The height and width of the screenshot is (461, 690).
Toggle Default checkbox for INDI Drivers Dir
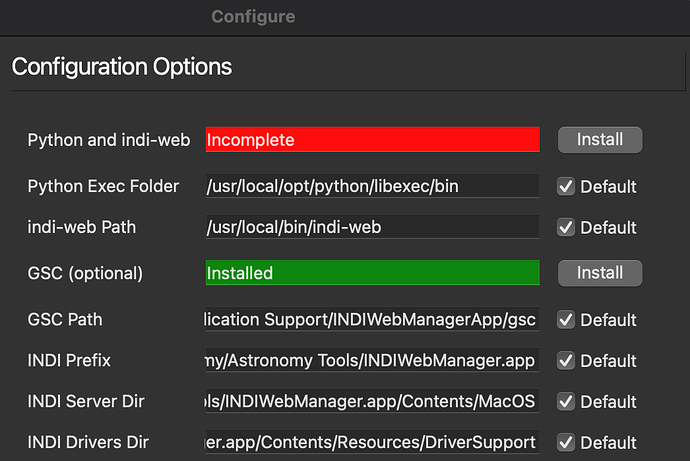click(x=566, y=443)
